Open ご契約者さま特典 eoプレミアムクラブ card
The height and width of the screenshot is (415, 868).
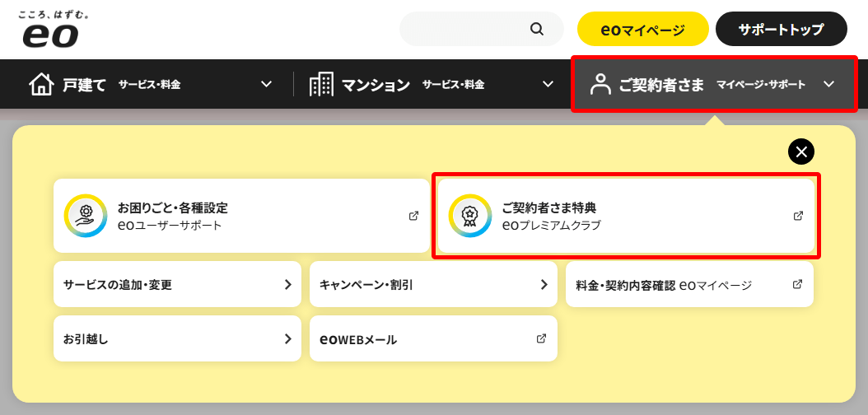tap(626, 216)
